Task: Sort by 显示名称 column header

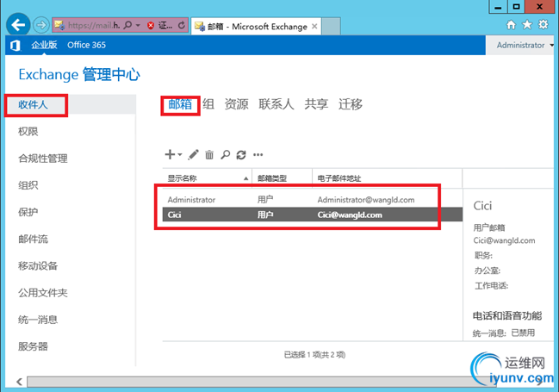Action: 207,178
